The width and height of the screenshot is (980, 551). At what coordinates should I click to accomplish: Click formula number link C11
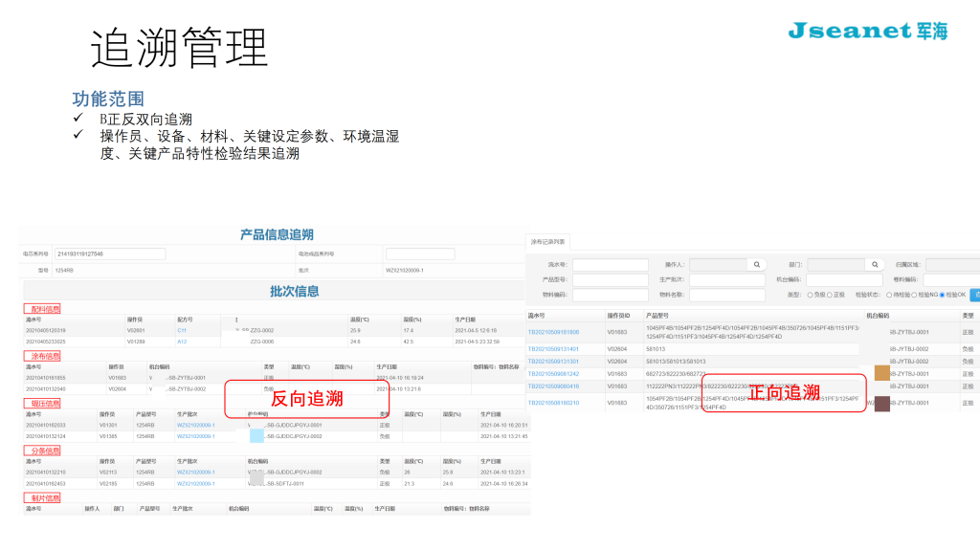pyautogui.click(x=181, y=330)
